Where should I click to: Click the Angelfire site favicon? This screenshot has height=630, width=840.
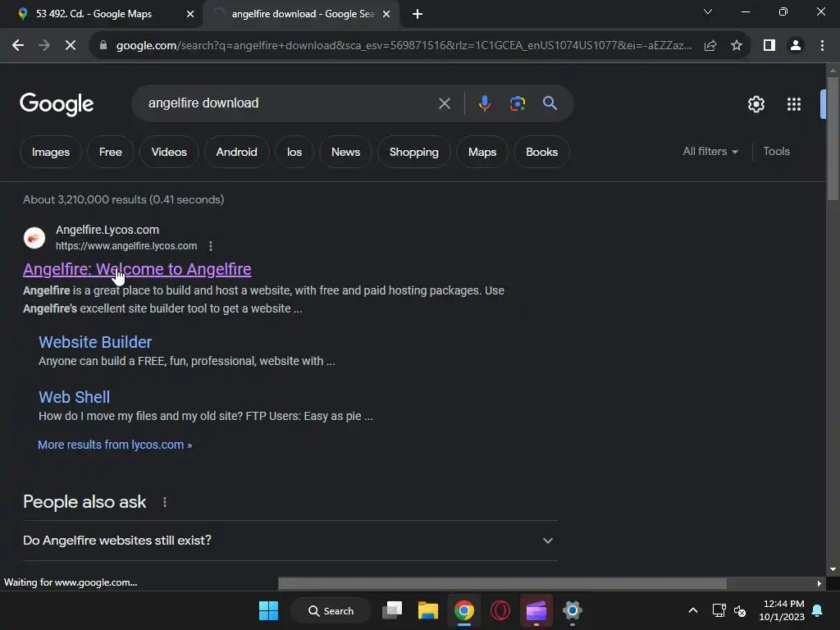point(34,238)
